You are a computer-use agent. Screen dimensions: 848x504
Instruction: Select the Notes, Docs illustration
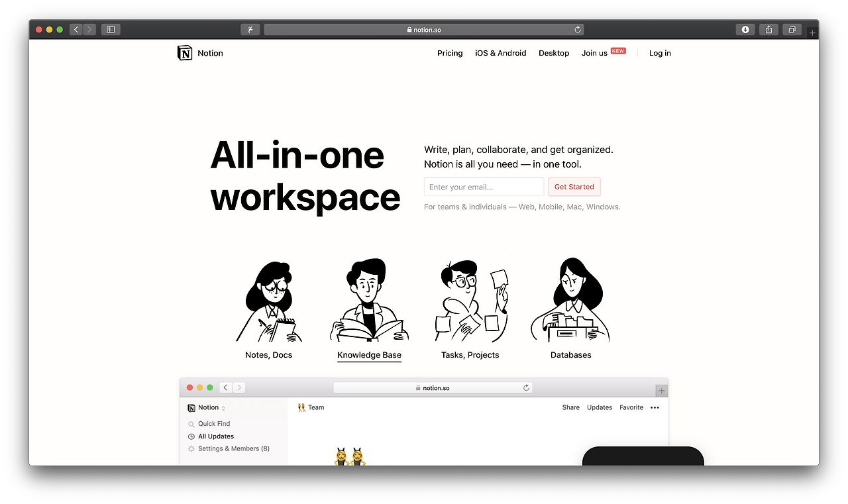pos(269,301)
